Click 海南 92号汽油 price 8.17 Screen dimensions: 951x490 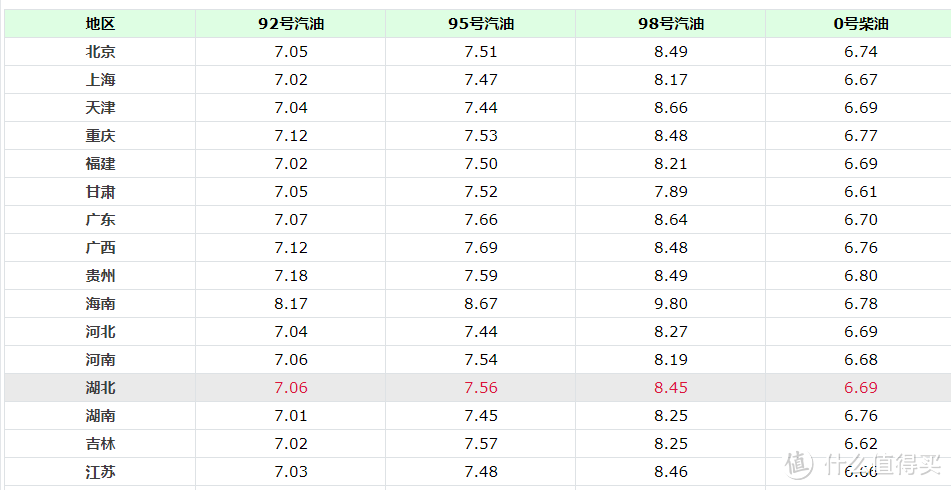(x=291, y=303)
